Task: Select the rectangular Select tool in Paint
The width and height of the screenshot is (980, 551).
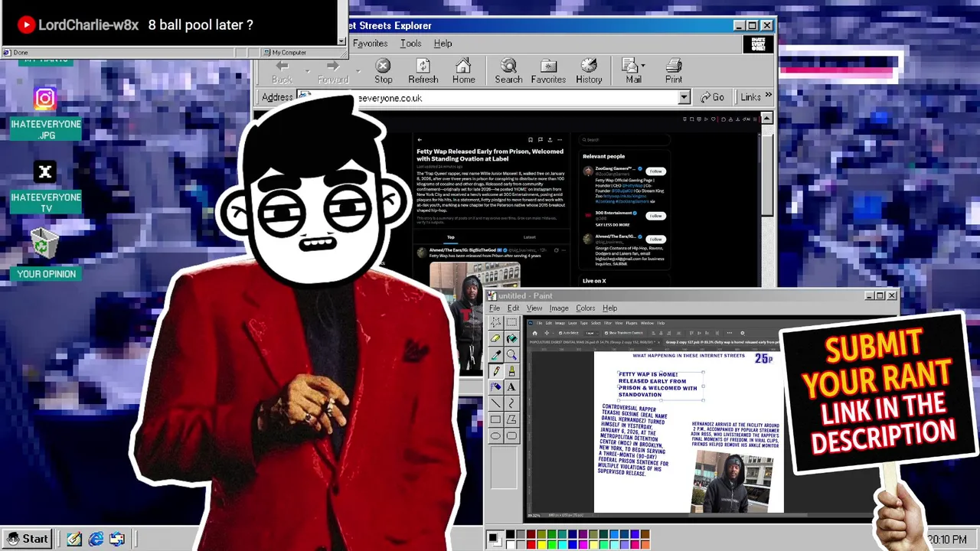Action: click(511, 322)
